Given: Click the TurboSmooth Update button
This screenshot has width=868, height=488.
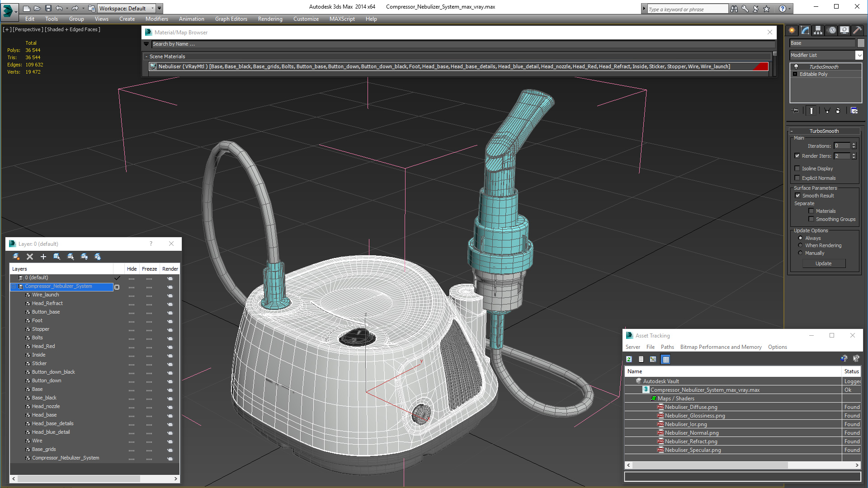Looking at the screenshot, I should [x=823, y=263].
